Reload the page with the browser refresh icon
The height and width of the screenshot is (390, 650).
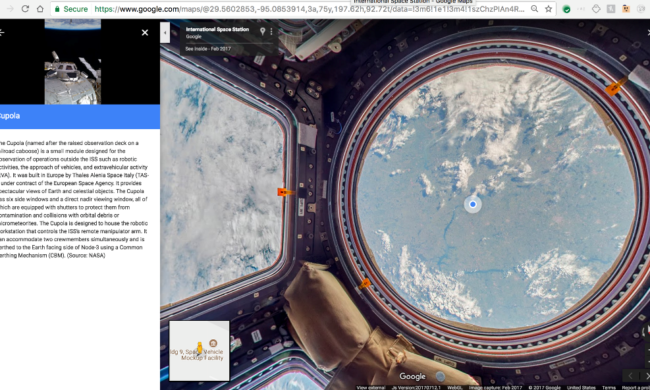(x=25, y=9)
